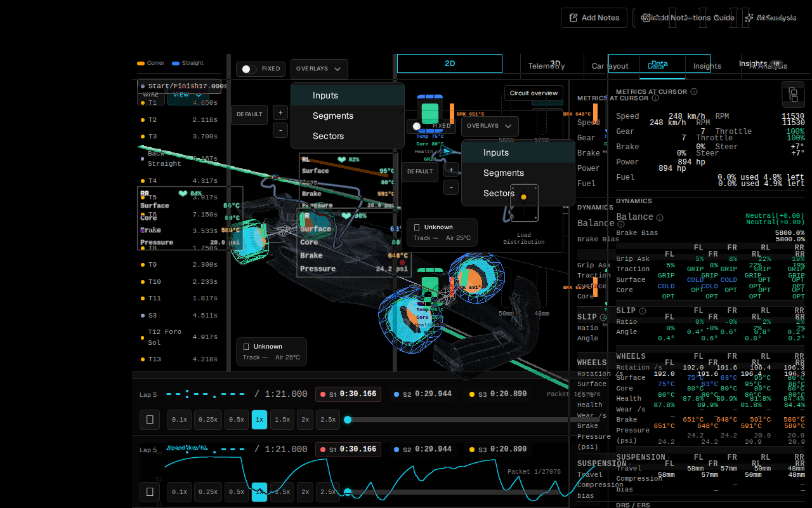The width and height of the screenshot is (812, 508).
Task: Click the stop icon in the lower playback bar
Action: (x=150, y=492)
